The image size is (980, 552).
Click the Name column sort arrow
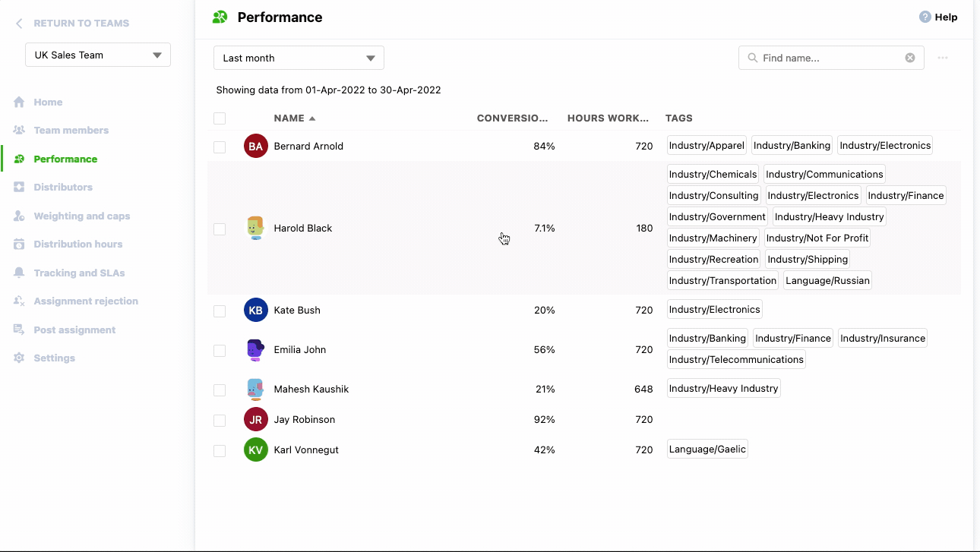pos(312,118)
